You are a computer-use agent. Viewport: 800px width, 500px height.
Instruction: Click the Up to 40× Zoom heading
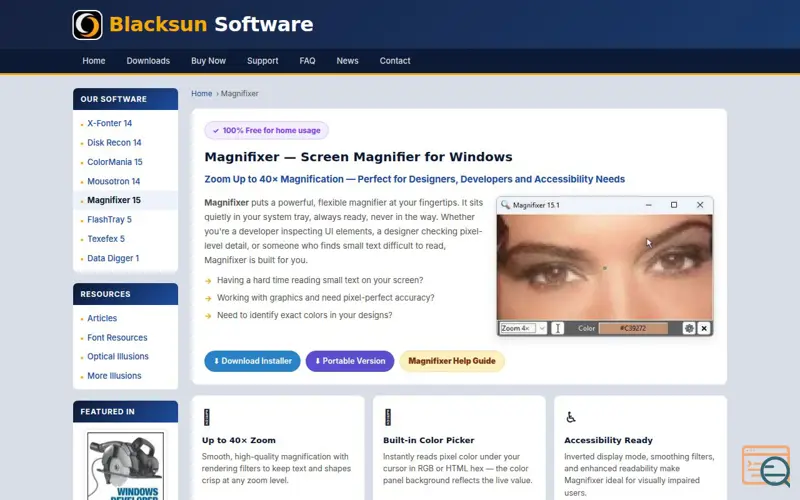point(239,440)
